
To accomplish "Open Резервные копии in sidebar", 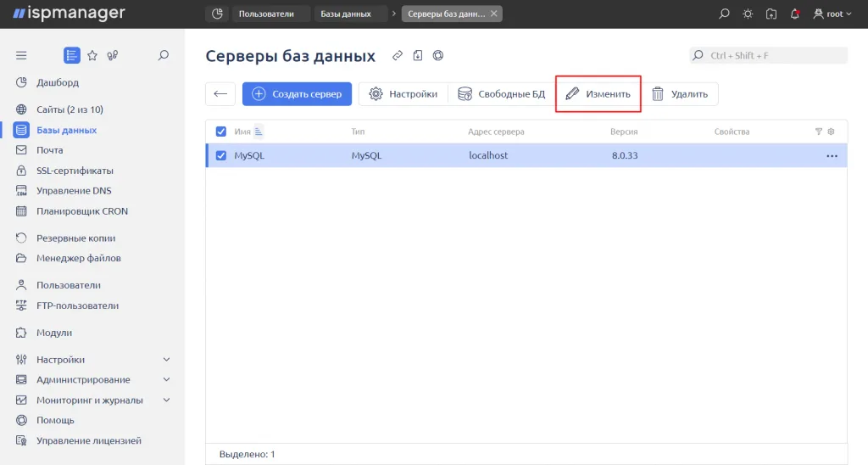I will point(75,238).
